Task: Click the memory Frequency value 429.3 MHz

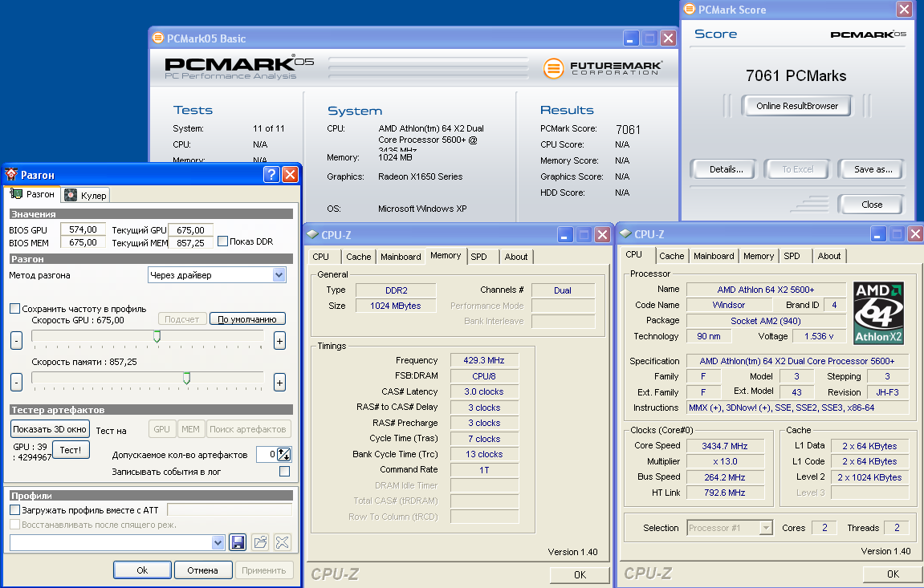Action: pos(484,360)
